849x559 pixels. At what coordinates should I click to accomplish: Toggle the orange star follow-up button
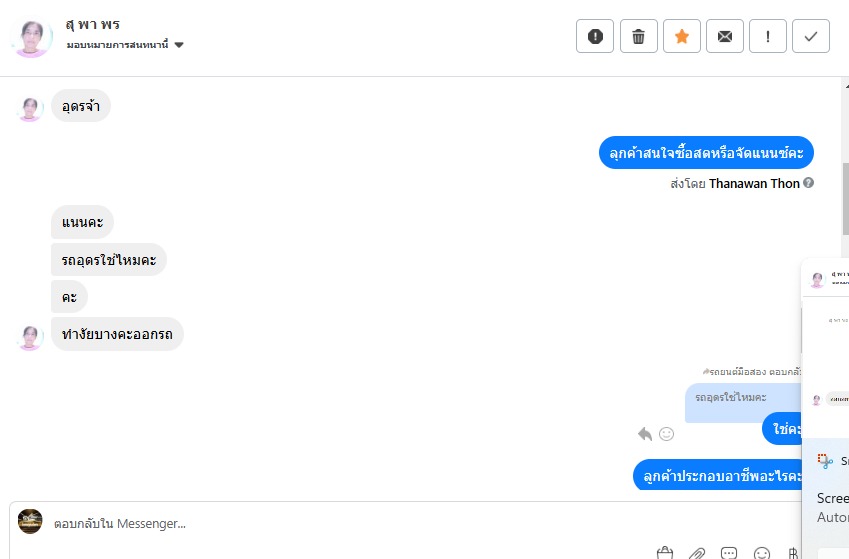(682, 36)
